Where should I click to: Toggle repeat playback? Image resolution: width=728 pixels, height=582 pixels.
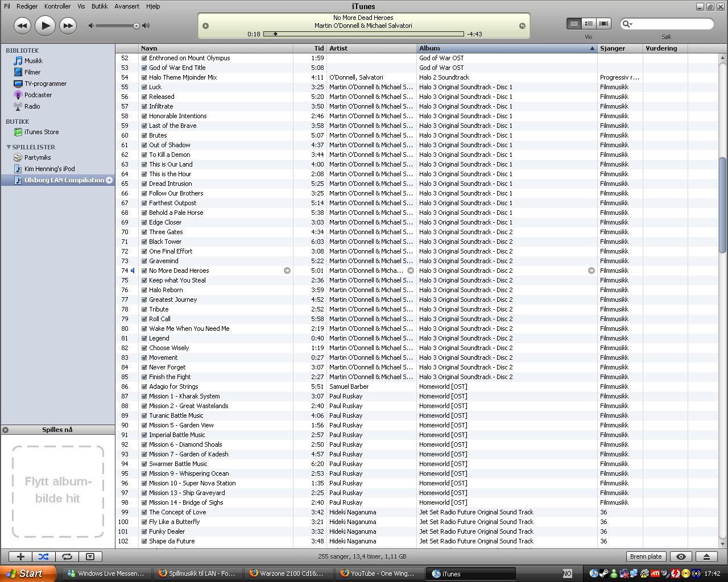67,556
